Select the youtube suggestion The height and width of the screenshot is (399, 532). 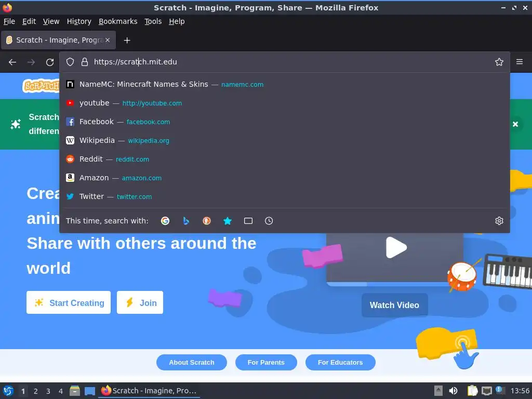pyautogui.click(x=285, y=103)
